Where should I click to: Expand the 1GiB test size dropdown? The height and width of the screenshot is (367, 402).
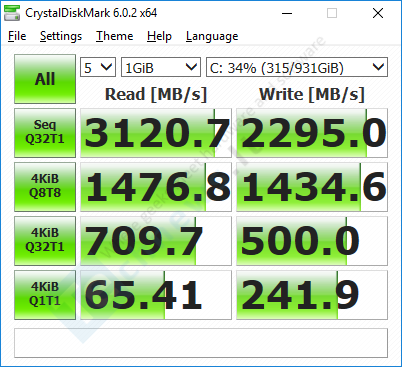click(x=161, y=67)
